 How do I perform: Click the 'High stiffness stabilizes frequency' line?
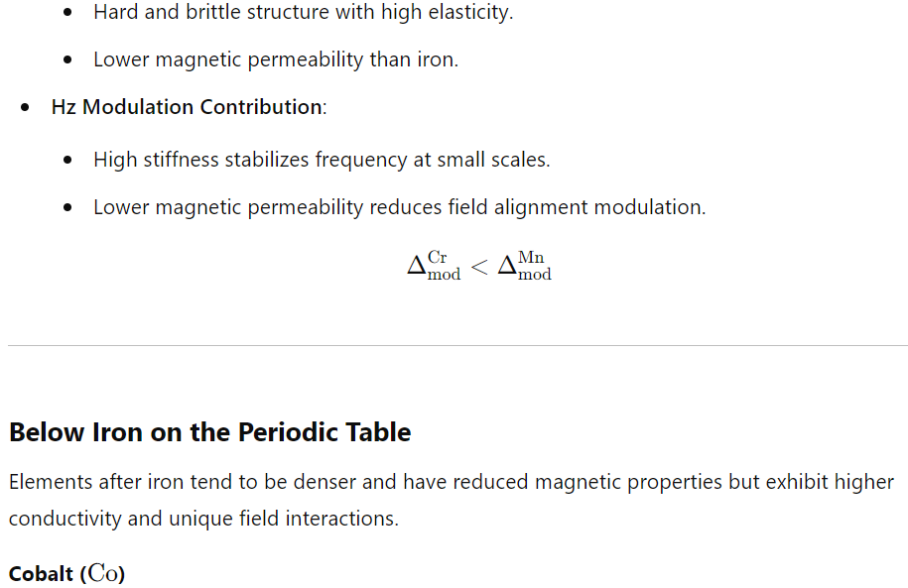point(322,160)
